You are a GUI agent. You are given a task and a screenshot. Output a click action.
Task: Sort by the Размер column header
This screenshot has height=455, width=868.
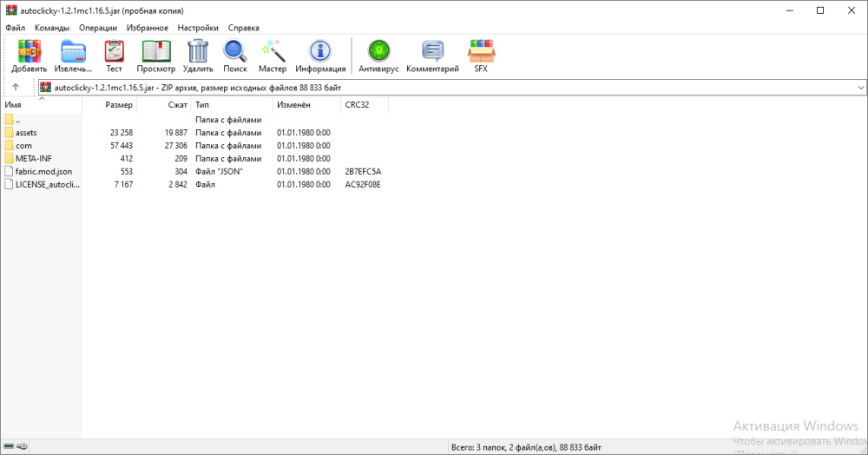point(109,104)
